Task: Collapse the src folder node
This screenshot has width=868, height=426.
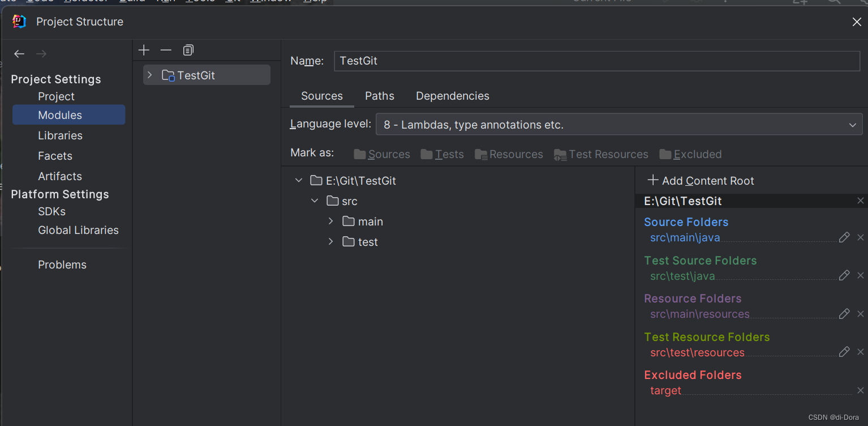Action: (315, 201)
